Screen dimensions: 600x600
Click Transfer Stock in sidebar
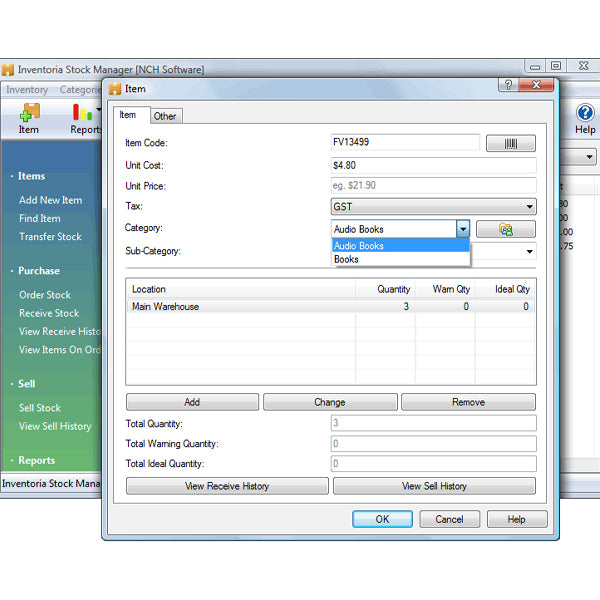[50, 237]
